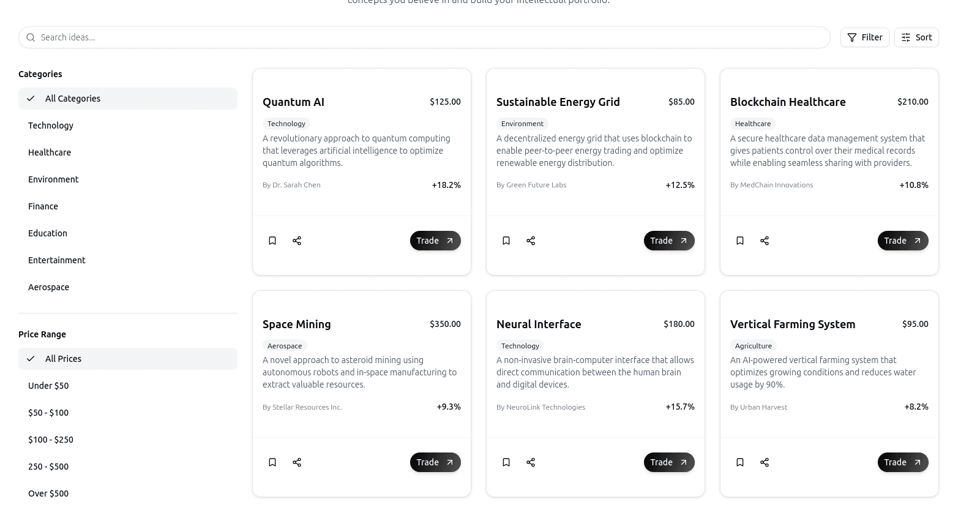Filter by Aerospace category
Viewport: 980px width, 518px height.
tap(128, 287)
